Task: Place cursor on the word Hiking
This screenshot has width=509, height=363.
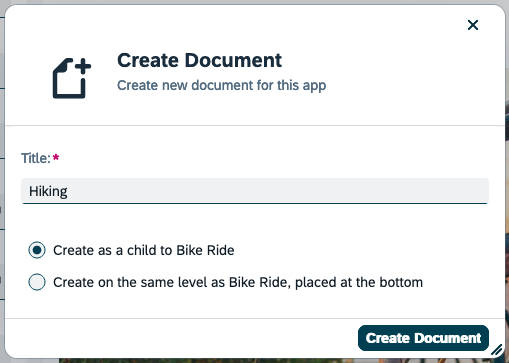Action: 48,191
